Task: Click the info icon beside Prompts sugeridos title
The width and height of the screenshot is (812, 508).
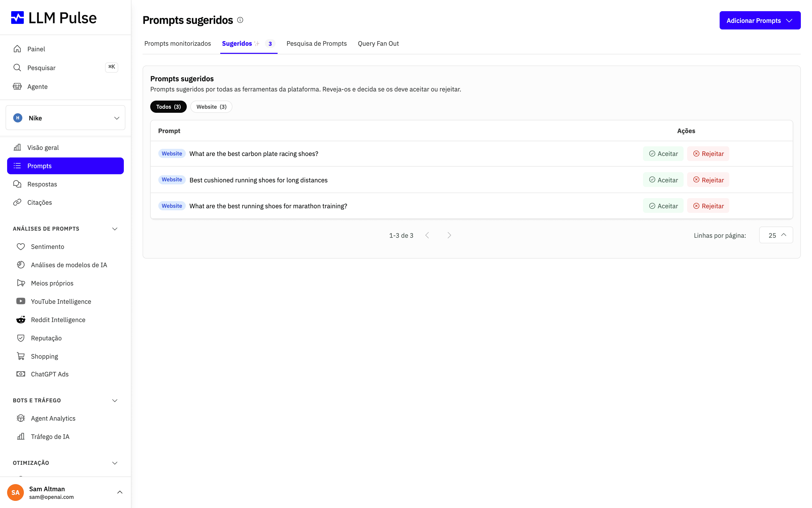Action: pyautogui.click(x=240, y=20)
